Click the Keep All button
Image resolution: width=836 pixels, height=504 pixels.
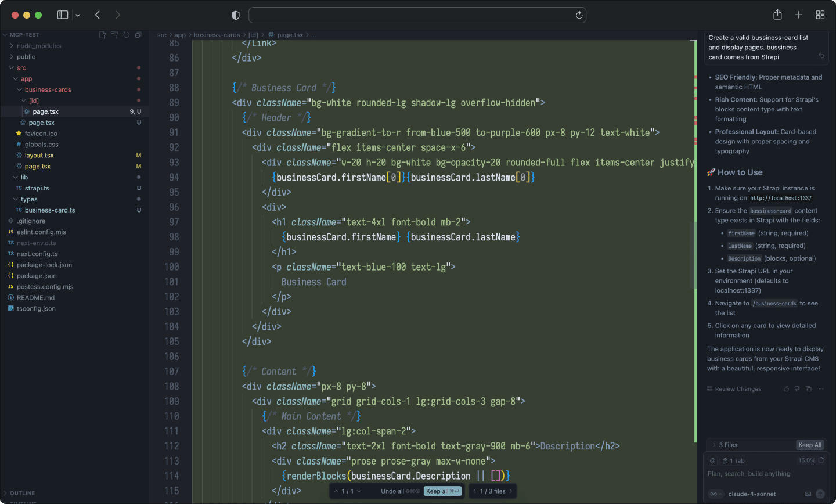(x=810, y=445)
